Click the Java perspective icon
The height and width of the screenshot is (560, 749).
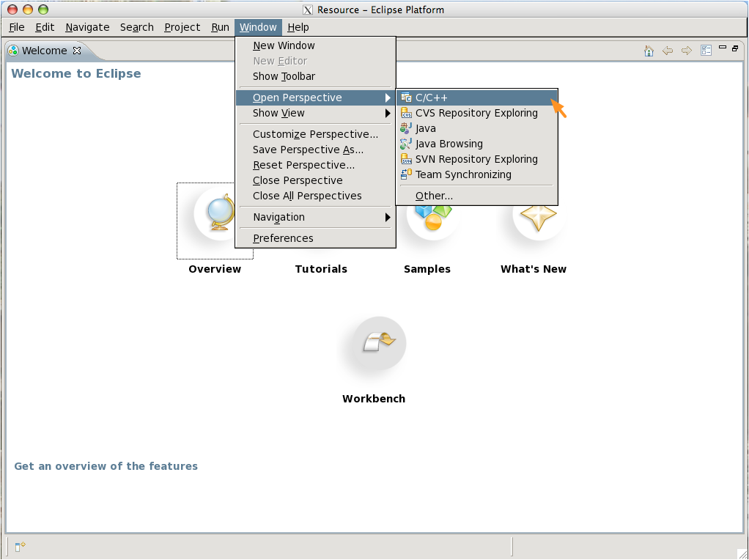(x=406, y=128)
